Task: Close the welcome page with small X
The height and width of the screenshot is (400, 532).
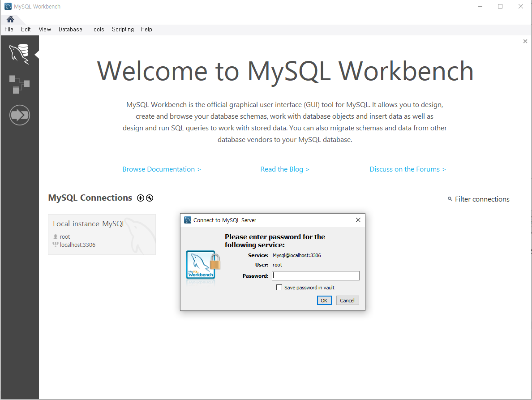Action: pyautogui.click(x=525, y=41)
